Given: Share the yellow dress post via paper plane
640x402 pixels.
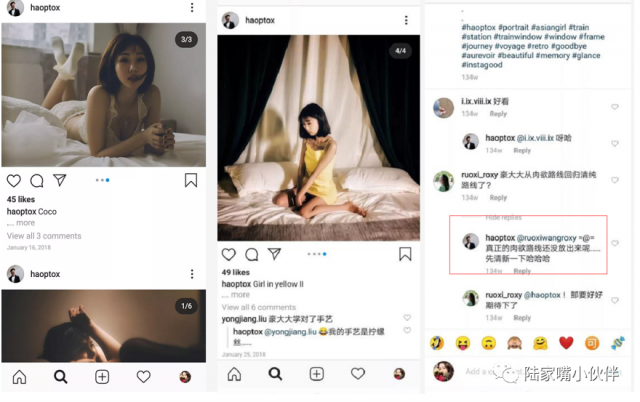Looking at the screenshot, I should (x=275, y=254).
